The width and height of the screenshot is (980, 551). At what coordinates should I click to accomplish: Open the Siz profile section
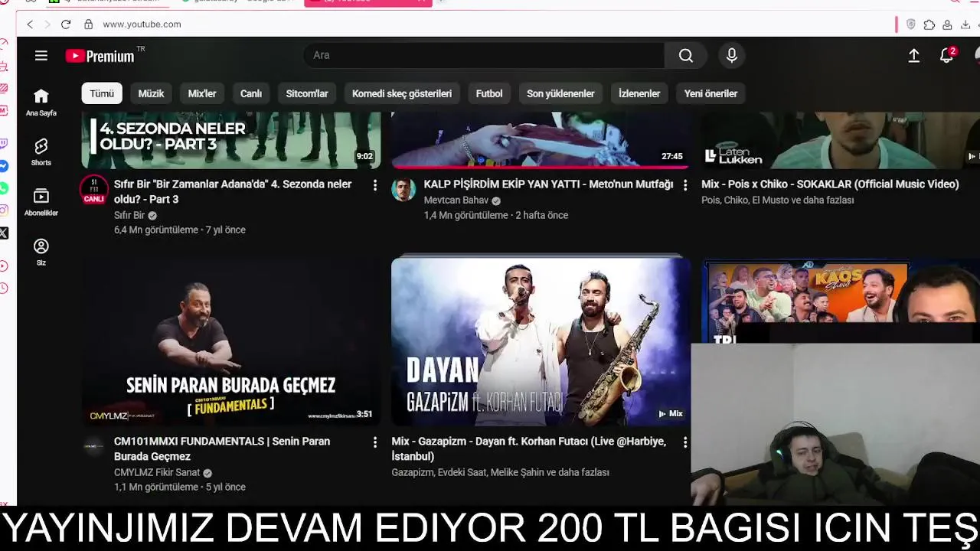tap(41, 252)
